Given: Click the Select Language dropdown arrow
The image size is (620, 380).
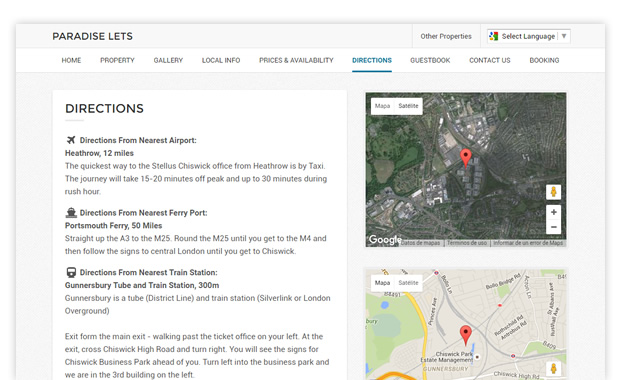Looking at the screenshot, I should pos(564,36).
